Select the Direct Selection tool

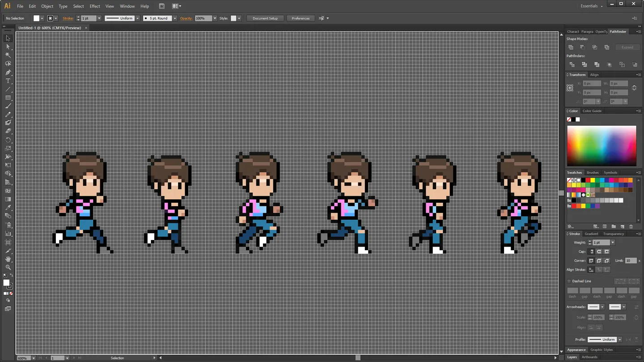pos(8,46)
